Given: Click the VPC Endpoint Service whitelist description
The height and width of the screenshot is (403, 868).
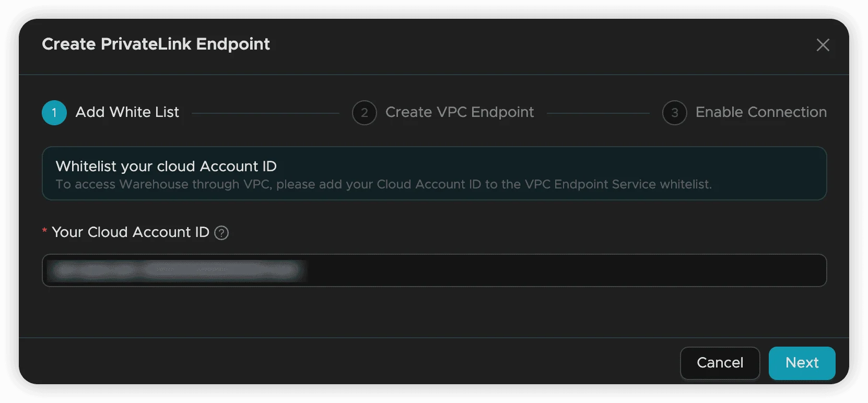Looking at the screenshot, I should coord(383,184).
